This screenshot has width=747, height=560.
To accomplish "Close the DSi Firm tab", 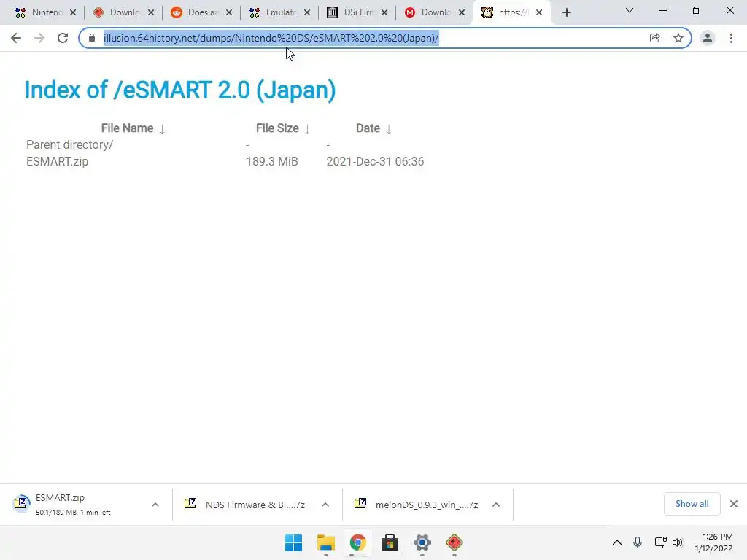I will coord(384,12).
